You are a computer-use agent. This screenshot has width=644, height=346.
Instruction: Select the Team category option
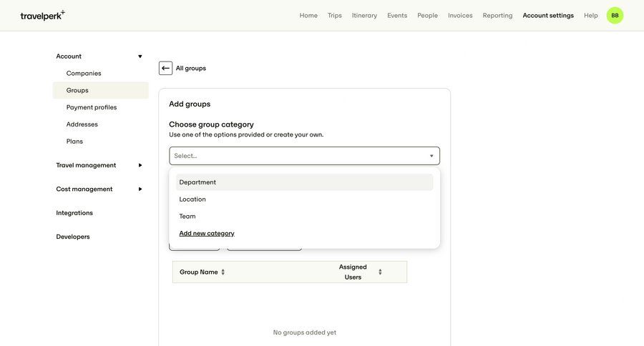(x=187, y=217)
